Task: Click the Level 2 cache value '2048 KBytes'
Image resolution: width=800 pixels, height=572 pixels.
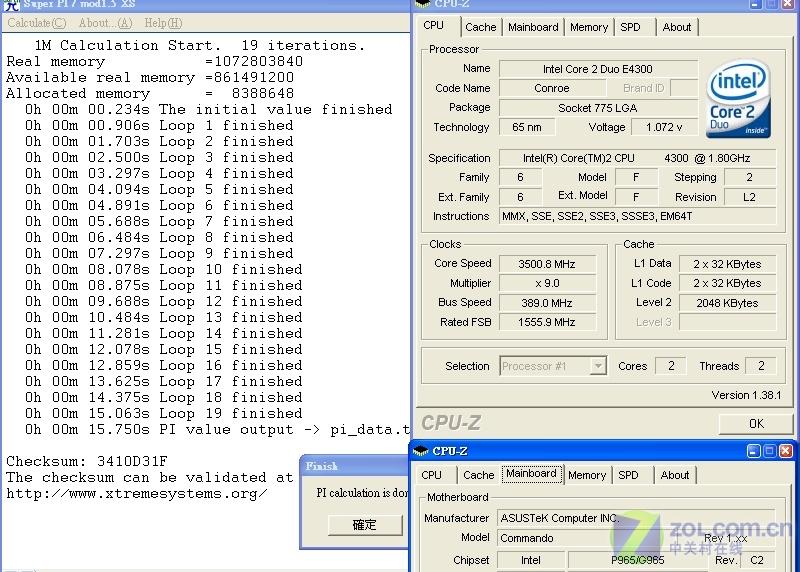Action: (x=728, y=303)
